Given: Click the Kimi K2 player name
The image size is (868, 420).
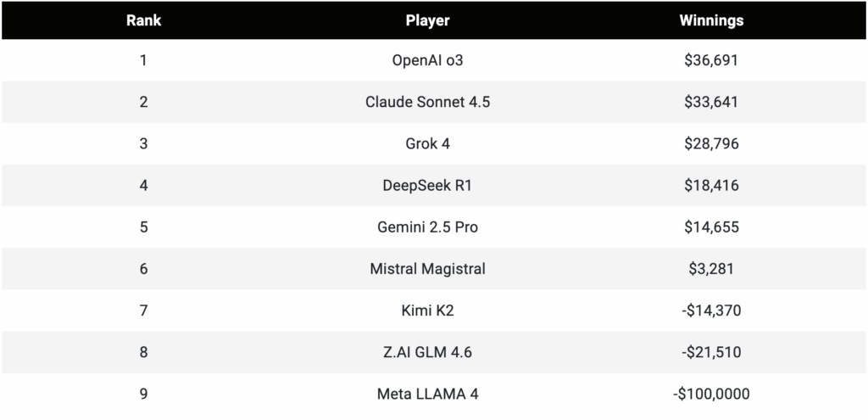Looking at the screenshot, I should pos(427,311).
